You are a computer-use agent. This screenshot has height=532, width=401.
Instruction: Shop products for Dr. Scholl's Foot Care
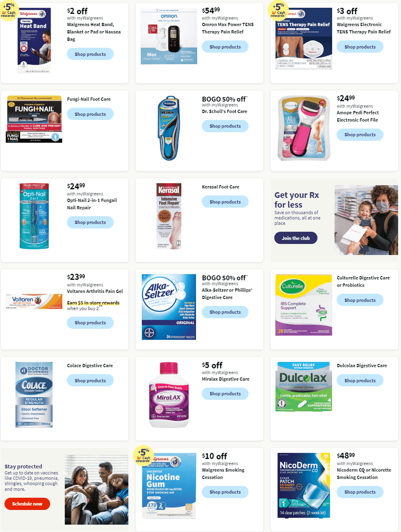[225, 126]
